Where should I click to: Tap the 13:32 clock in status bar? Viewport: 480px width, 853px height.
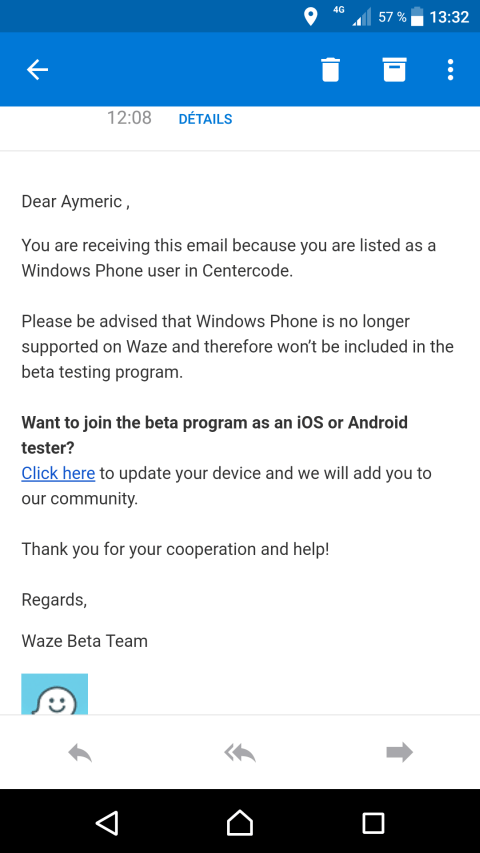(x=449, y=17)
